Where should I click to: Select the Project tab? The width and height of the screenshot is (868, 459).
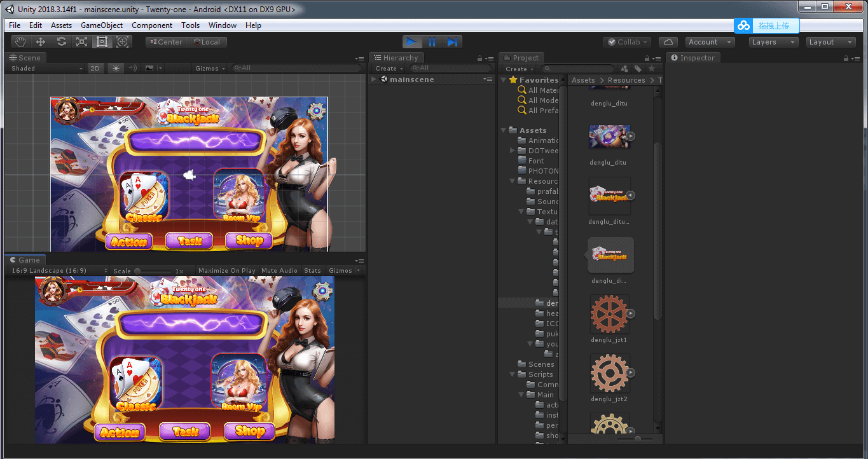520,58
